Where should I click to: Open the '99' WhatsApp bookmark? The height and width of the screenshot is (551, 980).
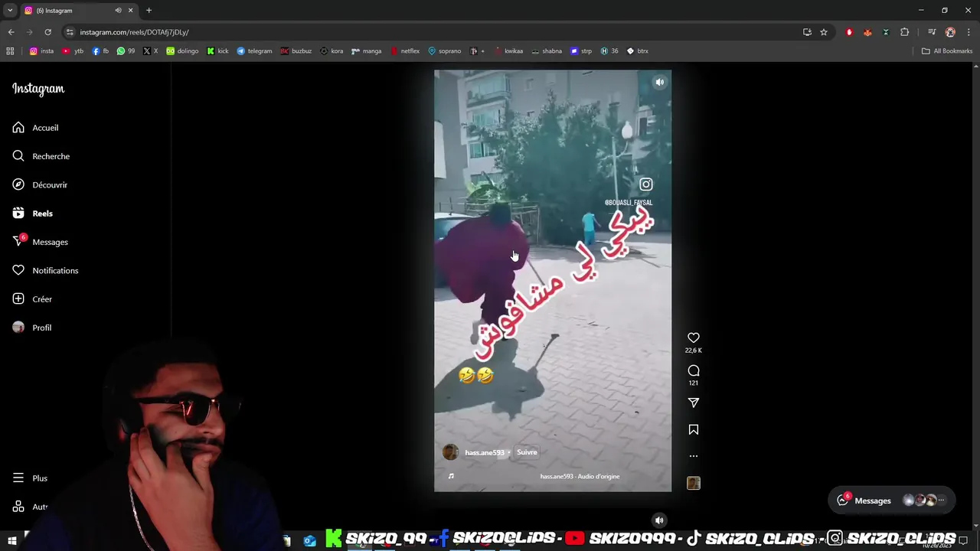tap(126, 51)
